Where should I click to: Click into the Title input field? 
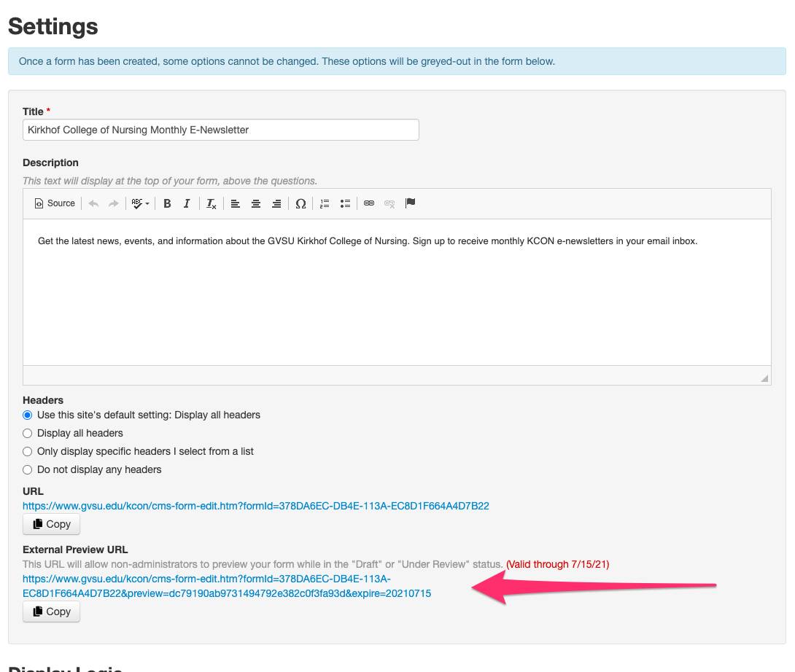coord(220,130)
